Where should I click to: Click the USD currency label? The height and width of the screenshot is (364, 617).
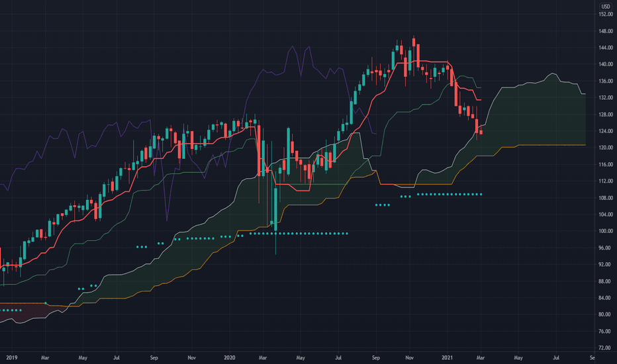click(605, 7)
